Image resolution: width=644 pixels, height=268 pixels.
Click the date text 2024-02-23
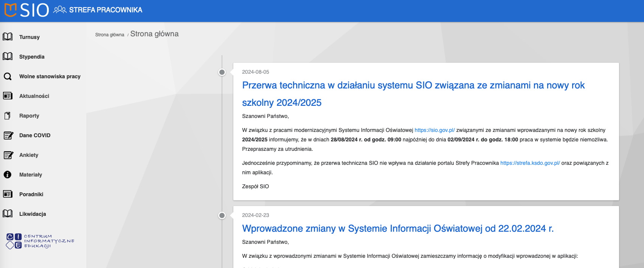pos(256,215)
